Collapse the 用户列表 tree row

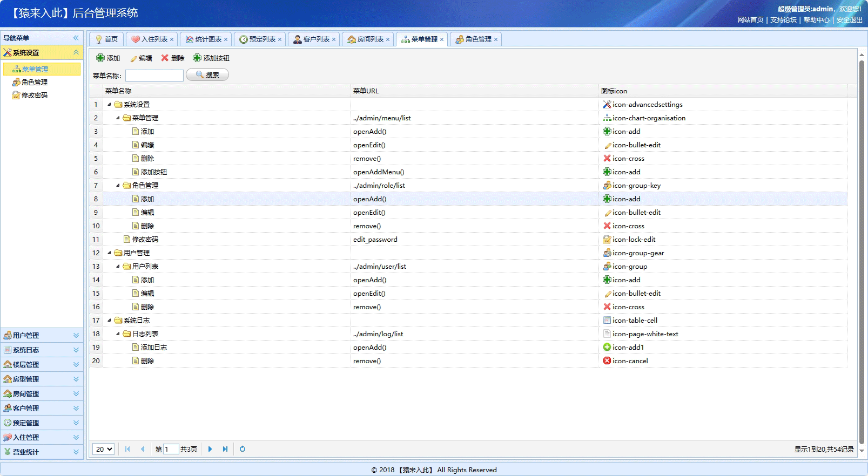pos(118,266)
